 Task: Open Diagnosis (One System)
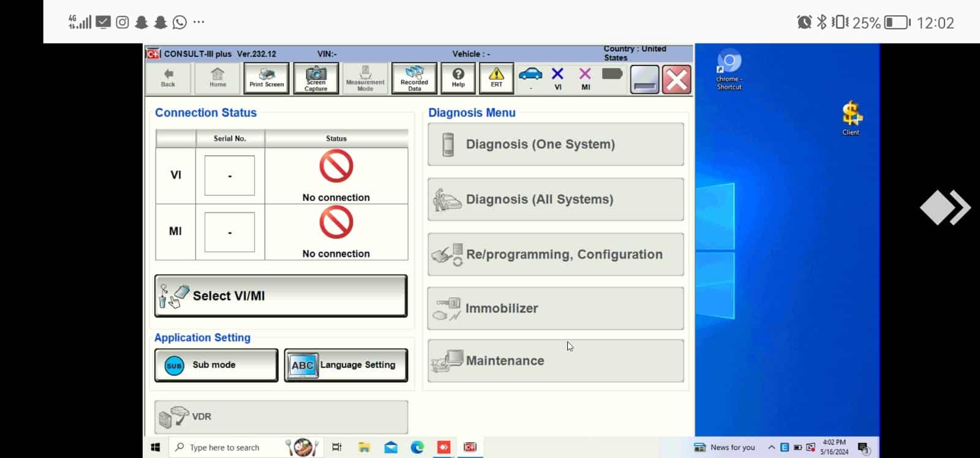556,145
